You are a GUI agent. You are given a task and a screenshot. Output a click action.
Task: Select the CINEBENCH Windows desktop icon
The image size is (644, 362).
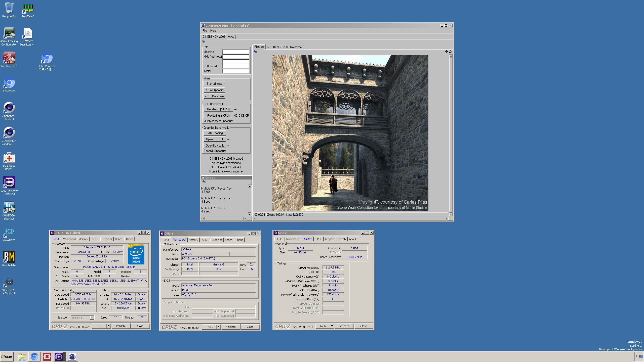tap(9, 136)
